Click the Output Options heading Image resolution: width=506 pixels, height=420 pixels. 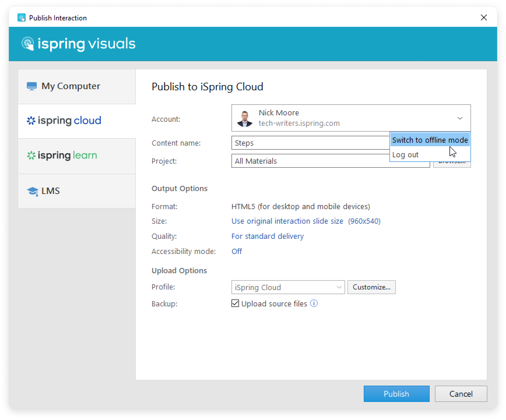[180, 188]
